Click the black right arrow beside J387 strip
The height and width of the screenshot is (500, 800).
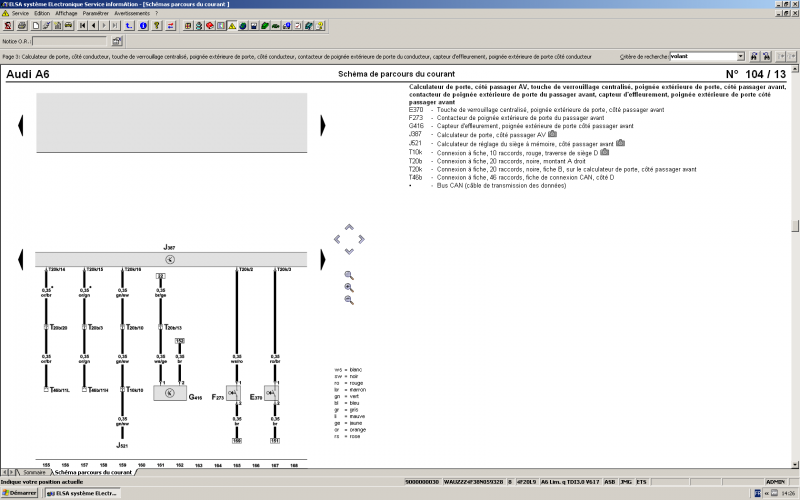coord(322,259)
